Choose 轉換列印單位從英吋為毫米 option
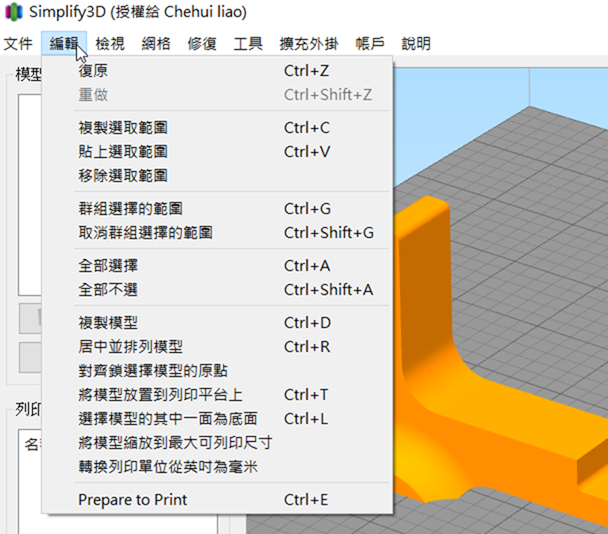This screenshot has height=534, width=608. click(168, 467)
